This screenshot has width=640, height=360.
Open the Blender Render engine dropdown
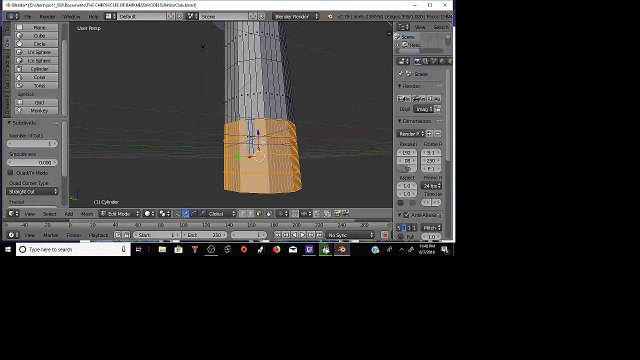point(296,16)
